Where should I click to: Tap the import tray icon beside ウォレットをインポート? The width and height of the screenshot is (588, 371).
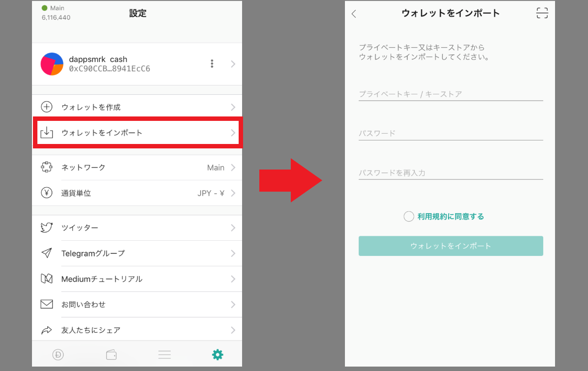click(x=47, y=133)
